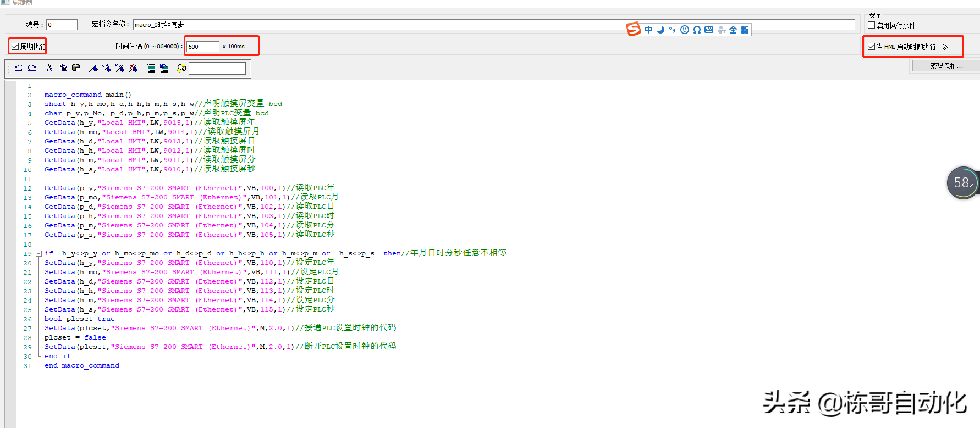Toggle bookmark with the blue flag icon
This screenshot has width=980, height=428.
93,68
